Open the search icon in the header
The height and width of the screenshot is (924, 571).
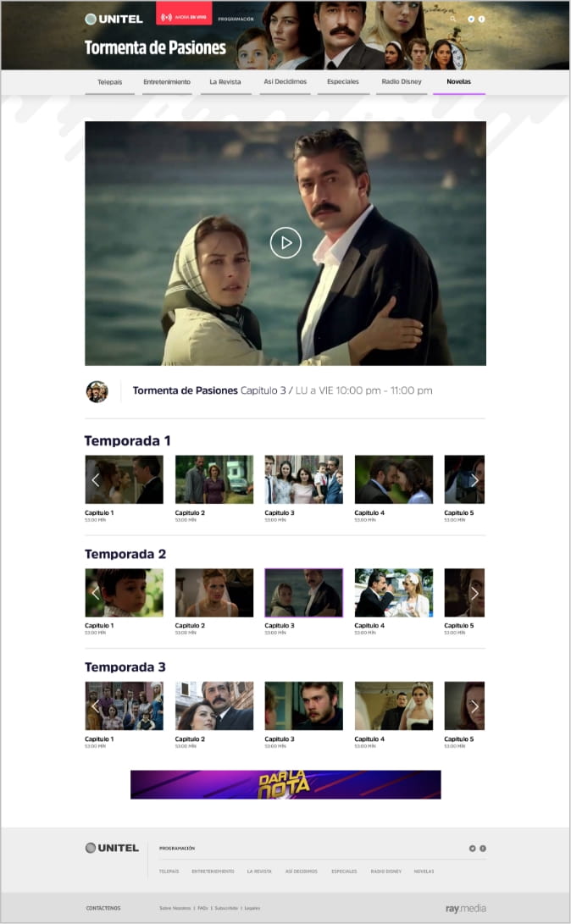[x=453, y=19]
